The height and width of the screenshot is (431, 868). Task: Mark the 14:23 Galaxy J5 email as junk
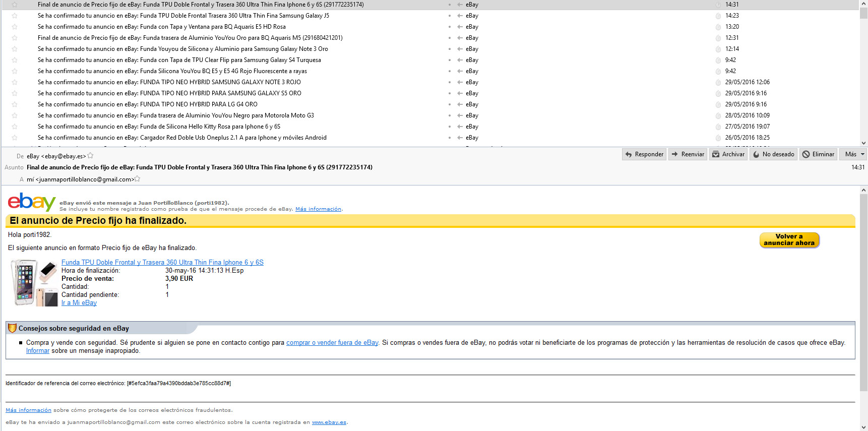718,16
